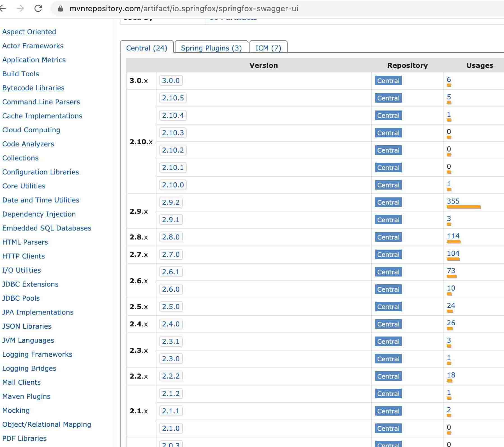Screen dimensions: 504x447
Task: Open the Aspect Oriented category
Action: tap(29, 32)
